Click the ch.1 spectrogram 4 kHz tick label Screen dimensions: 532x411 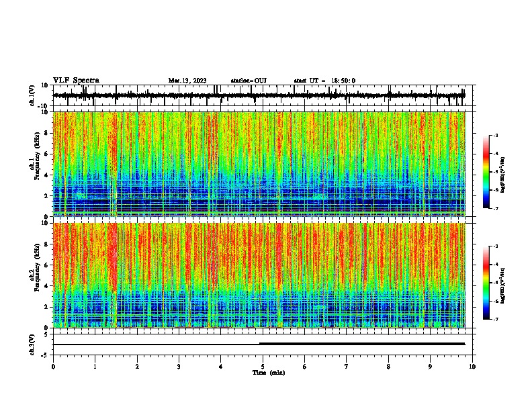click(x=46, y=175)
